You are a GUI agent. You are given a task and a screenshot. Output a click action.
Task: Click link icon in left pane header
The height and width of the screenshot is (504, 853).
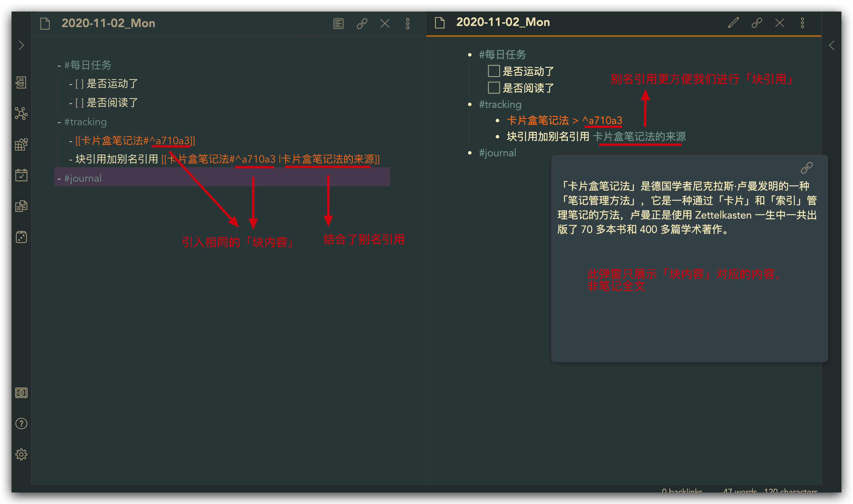coord(362,23)
